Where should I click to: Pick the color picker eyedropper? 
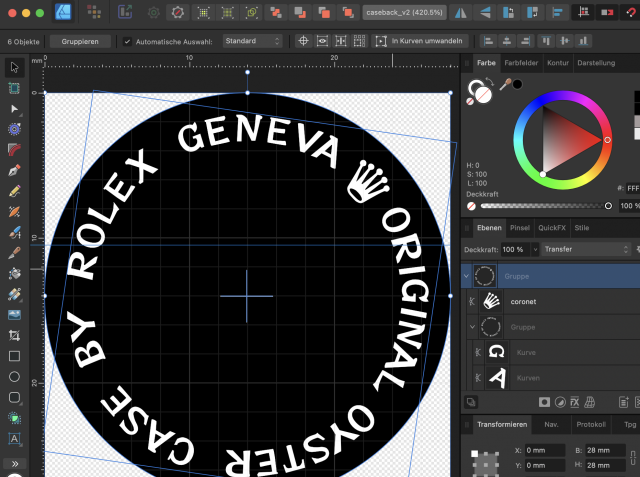(506, 84)
